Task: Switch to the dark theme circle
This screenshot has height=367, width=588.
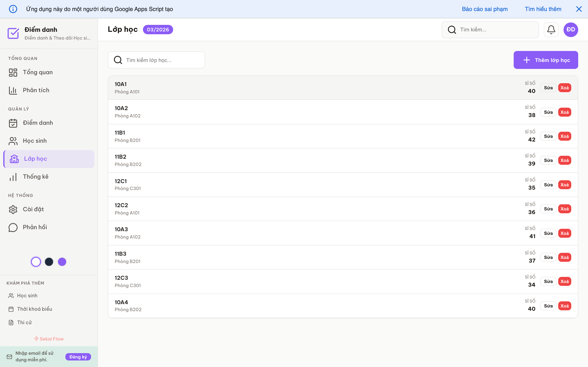Action: tap(49, 262)
